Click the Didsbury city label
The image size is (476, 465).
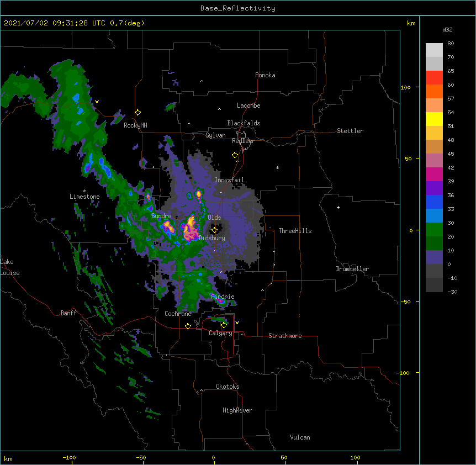[212, 238]
